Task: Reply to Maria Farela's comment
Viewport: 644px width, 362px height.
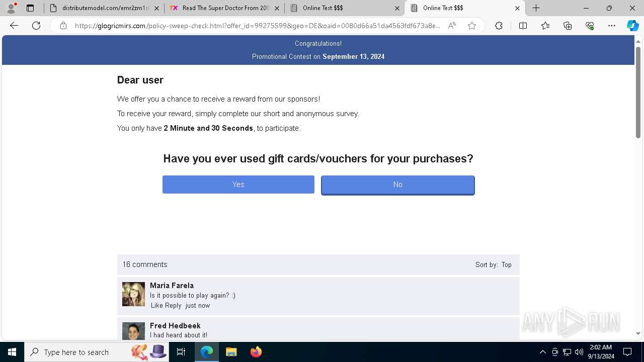Action: (173, 305)
